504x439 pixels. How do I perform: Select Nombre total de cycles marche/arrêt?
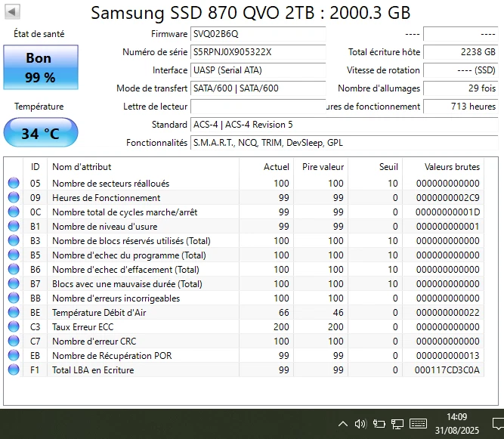(x=125, y=212)
